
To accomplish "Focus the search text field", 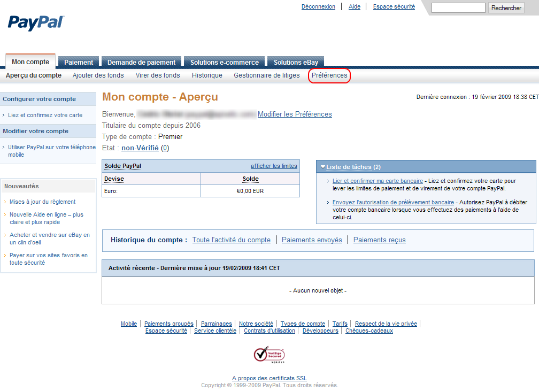I will [458, 7].
